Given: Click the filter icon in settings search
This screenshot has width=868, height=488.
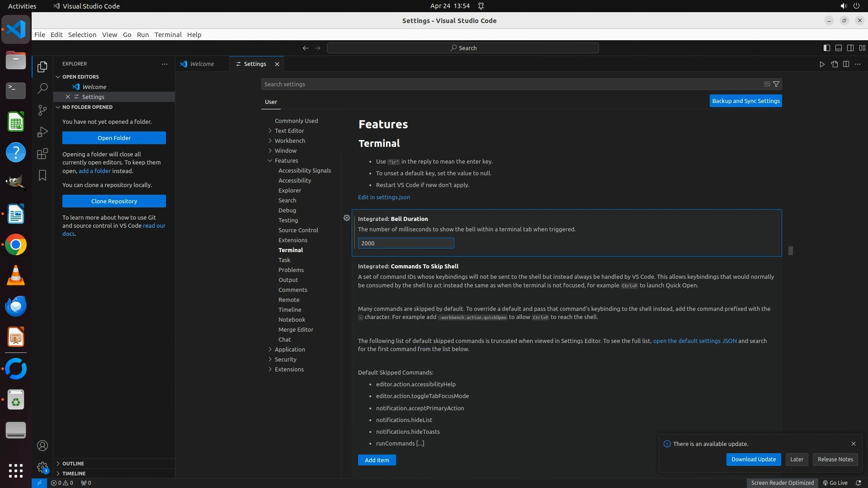Looking at the screenshot, I should [776, 84].
